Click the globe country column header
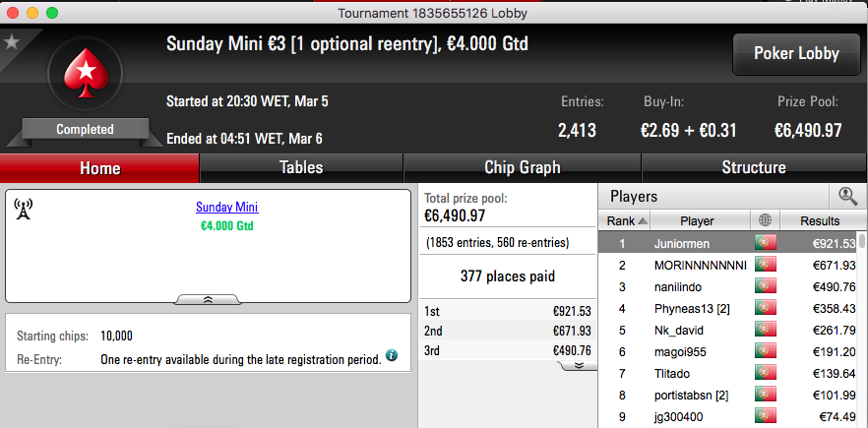This screenshot has width=868, height=428. pos(765,220)
